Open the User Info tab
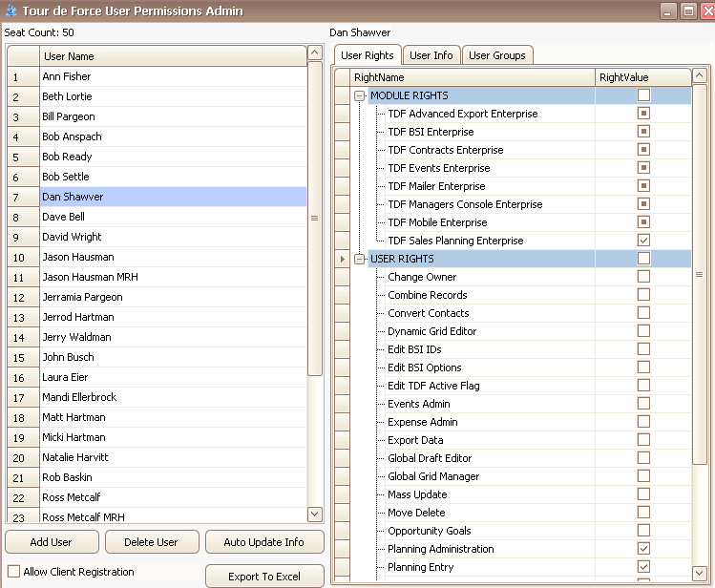 (x=431, y=55)
